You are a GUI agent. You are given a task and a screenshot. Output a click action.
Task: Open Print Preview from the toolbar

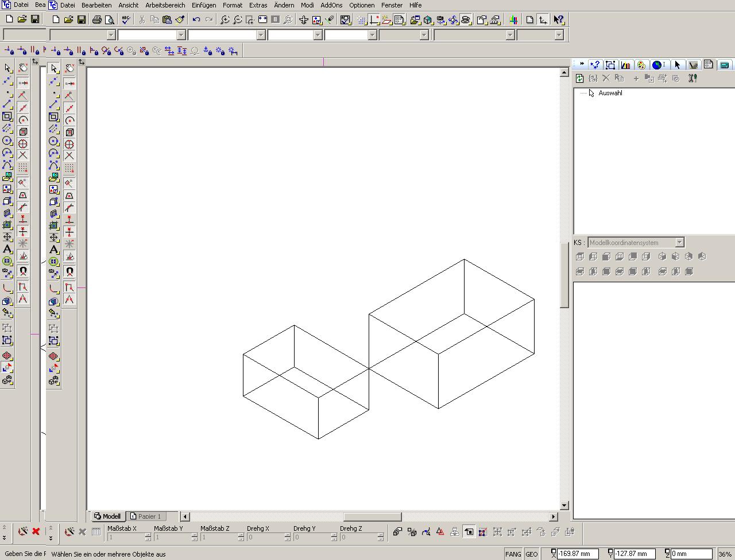pyautogui.click(x=109, y=20)
